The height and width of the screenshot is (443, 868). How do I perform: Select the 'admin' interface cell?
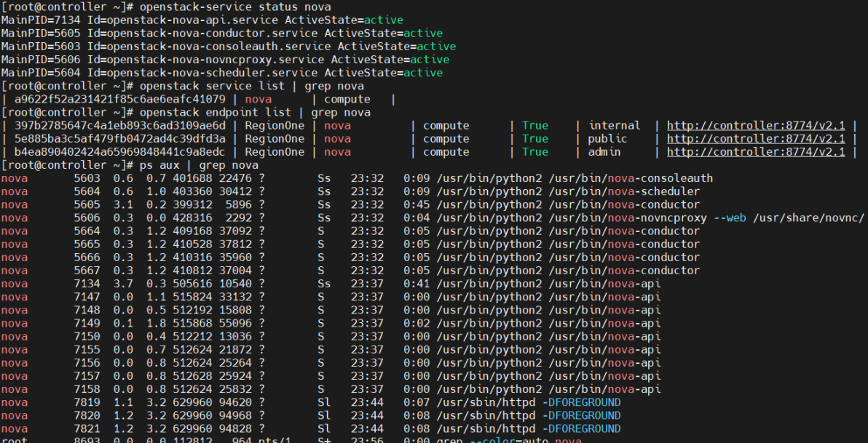tap(604, 152)
